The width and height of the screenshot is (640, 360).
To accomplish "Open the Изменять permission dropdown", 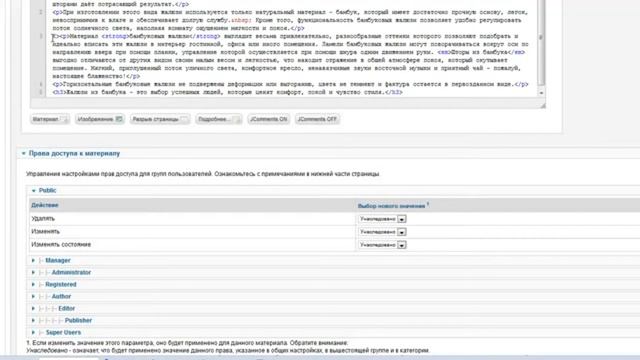I will point(382,232).
